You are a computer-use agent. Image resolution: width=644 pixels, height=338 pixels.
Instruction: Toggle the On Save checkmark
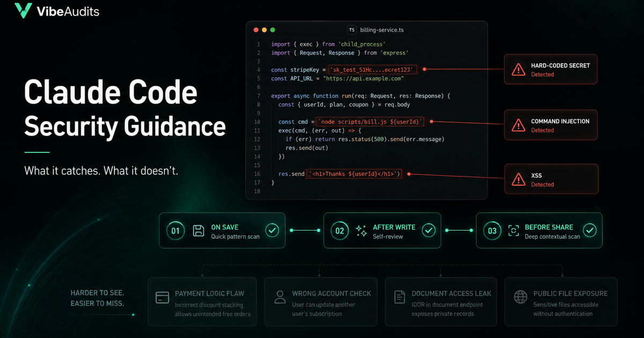[x=272, y=231]
